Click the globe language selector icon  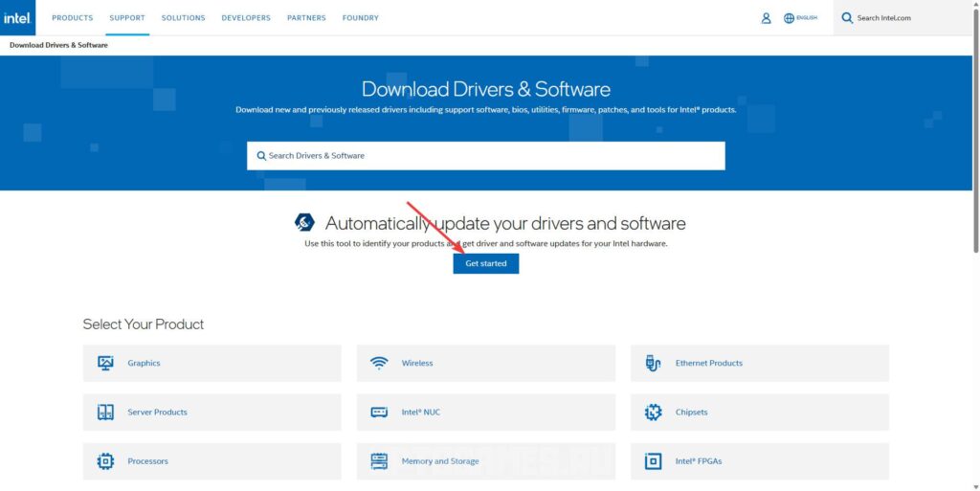tap(790, 18)
